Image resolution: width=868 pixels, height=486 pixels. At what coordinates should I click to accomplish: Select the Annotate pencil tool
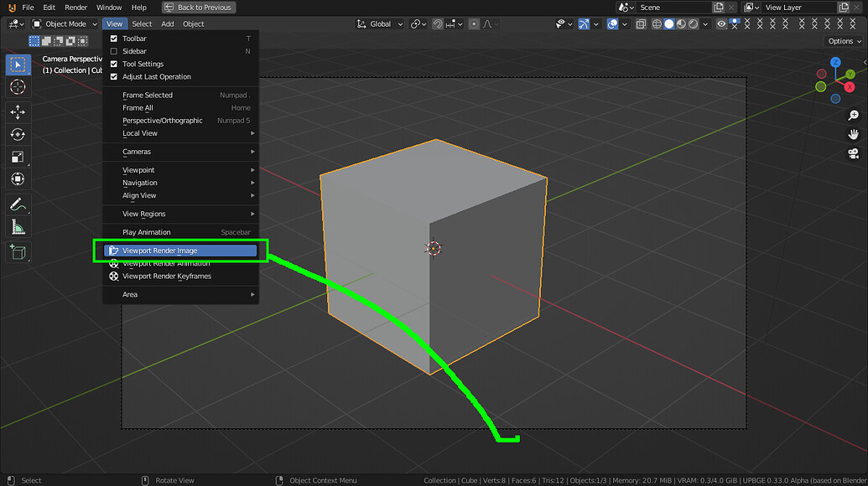pos(18,204)
